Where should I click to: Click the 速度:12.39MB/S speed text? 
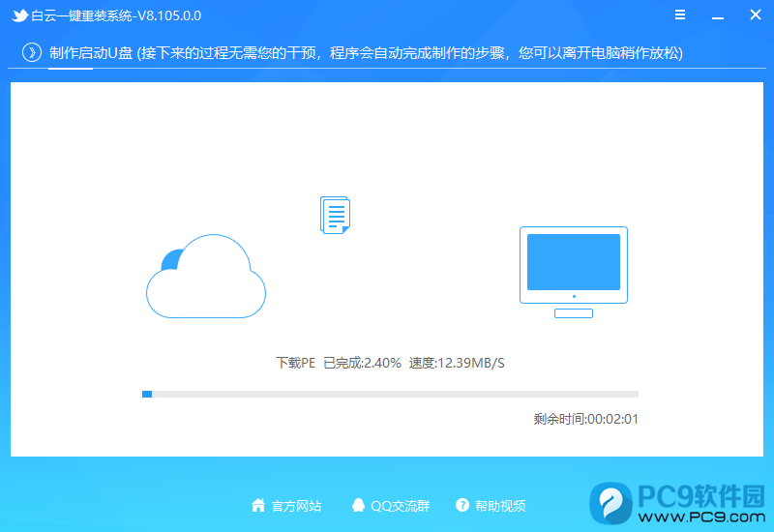pyautogui.click(x=457, y=364)
